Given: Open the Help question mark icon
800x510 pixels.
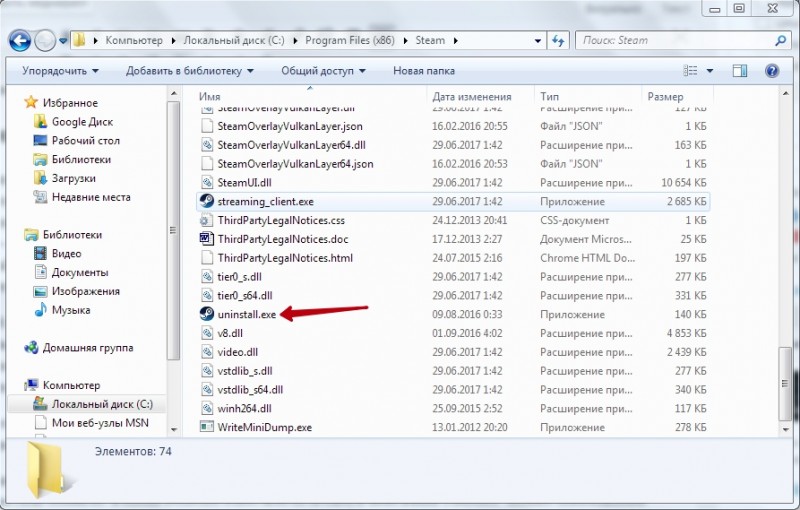Looking at the screenshot, I should coord(772,71).
